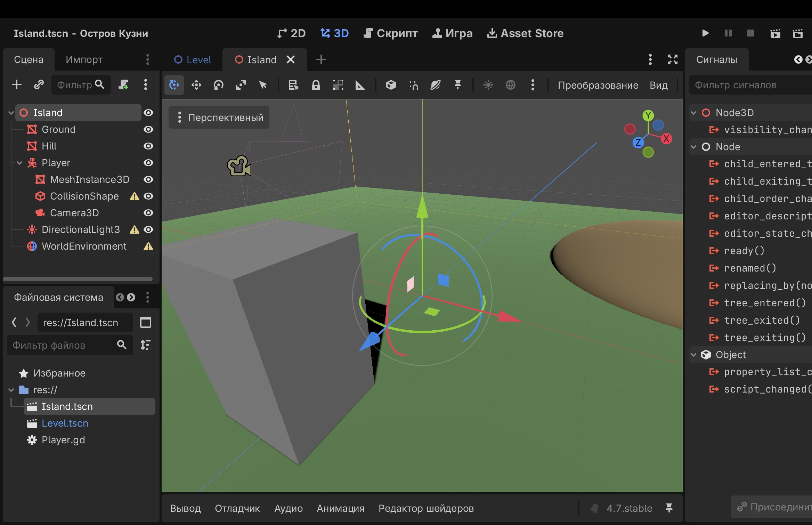Screen dimensions: 812x525
Task: Click the Camera3D gizmo in viewport
Action: [239, 166]
